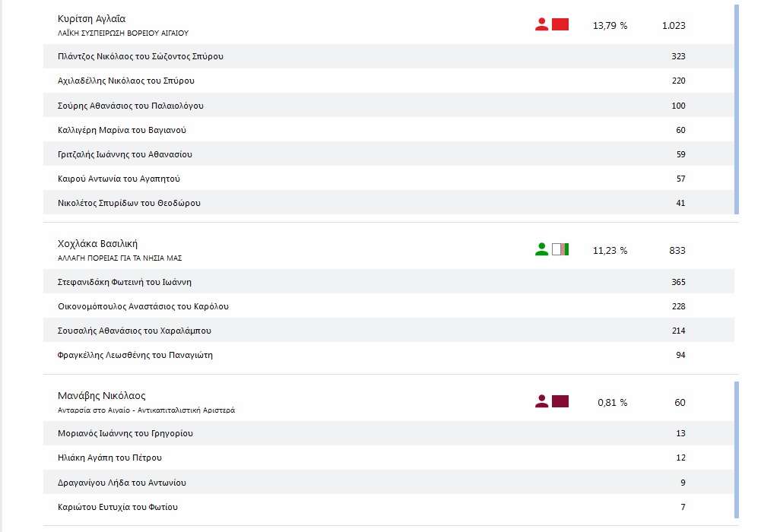780x532 pixels.
Task: Open candidate leader Χοχλάκα Βασιλική
Action: click(x=97, y=244)
